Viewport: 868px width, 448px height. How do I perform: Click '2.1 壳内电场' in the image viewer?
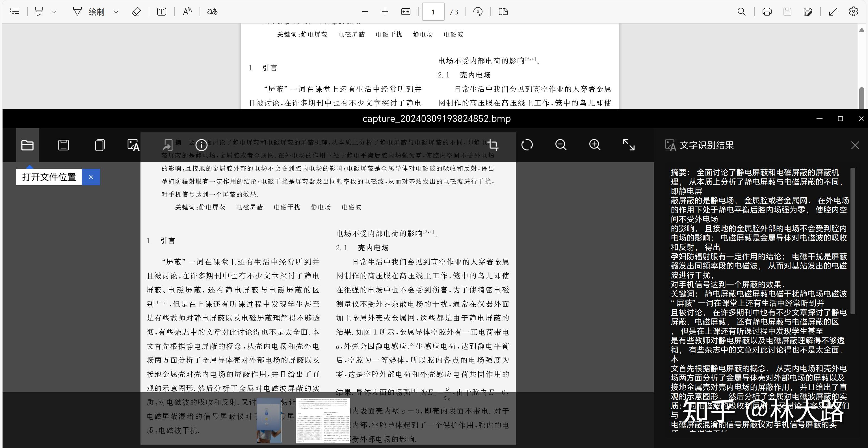(x=362, y=248)
